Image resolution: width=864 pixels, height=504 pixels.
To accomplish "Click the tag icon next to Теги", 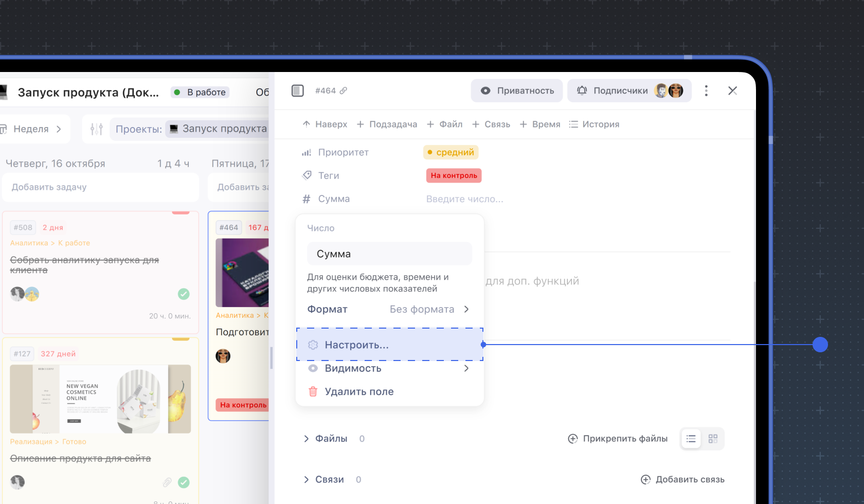I will click(x=307, y=175).
